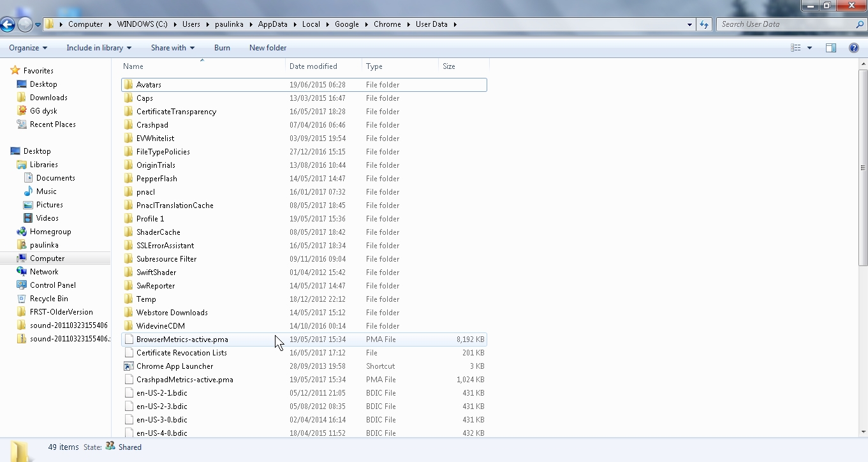Select the Favorites star icon
The width and height of the screenshot is (868, 462).
15,71
